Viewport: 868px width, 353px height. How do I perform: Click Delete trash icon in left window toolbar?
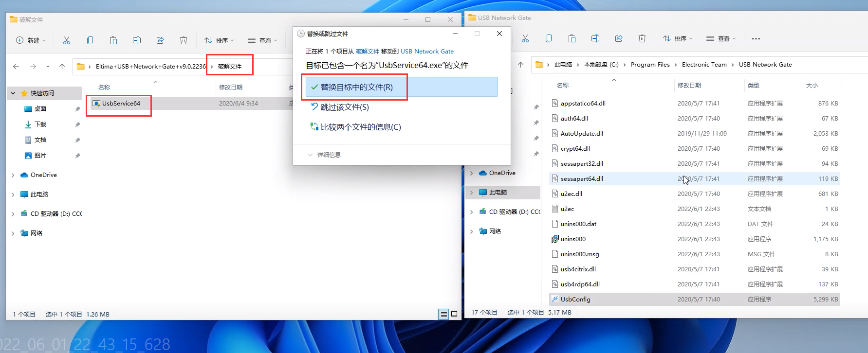(x=184, y=40)
